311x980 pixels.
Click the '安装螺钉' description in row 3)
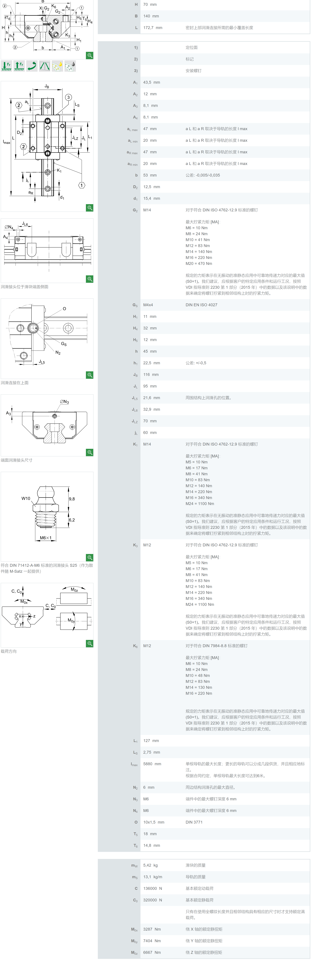(x=194, y=71)
